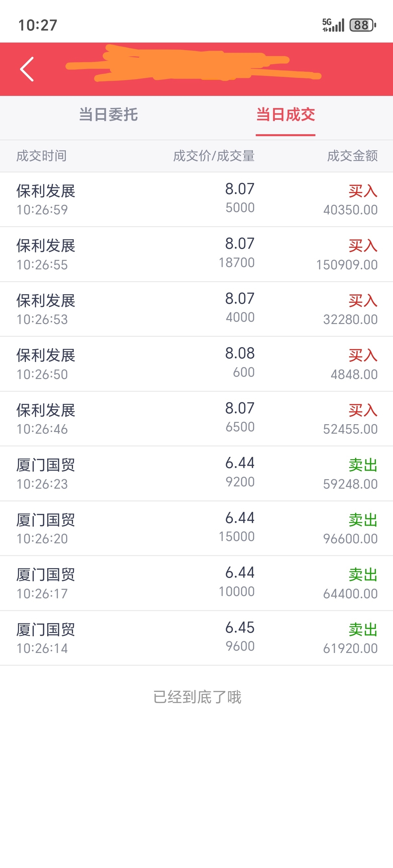Tap the battery level indicator

coord(363,25)
